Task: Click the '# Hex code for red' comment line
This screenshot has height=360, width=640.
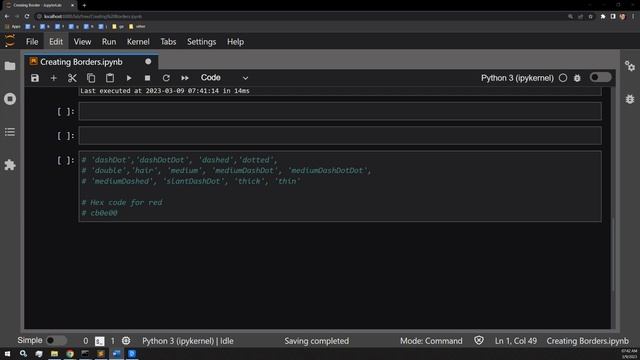Action: (x=122, y=202)
